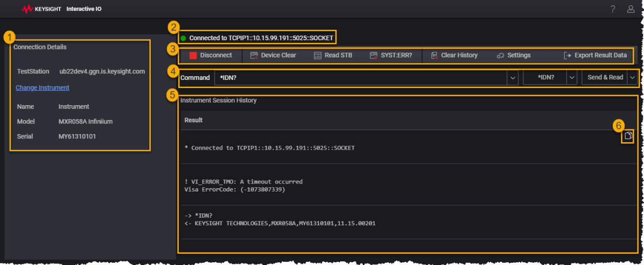The image size is (644, 265).
Task: Click the VI_ERROR_TMO timeout error entry
Action: click(243, 182)
